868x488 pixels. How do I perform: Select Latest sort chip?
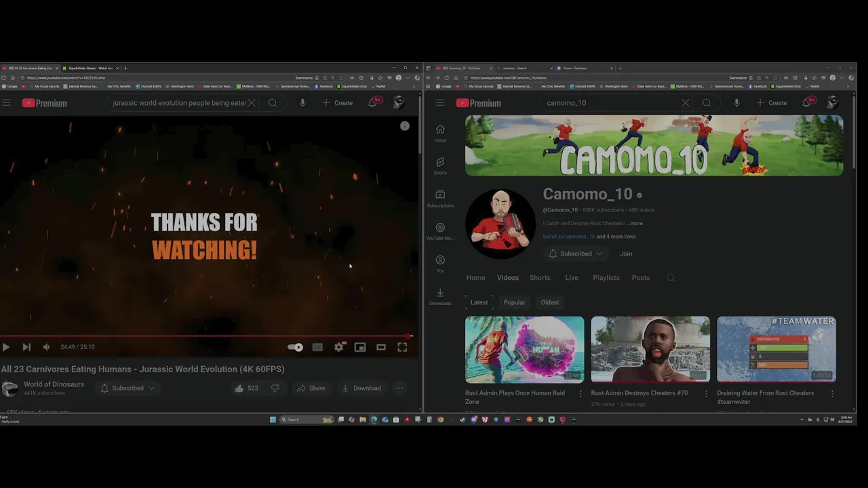(x=479, y=302)
